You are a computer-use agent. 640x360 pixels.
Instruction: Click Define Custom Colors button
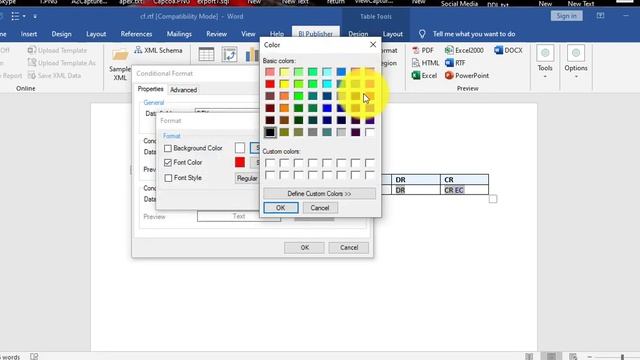click(319, 193)
